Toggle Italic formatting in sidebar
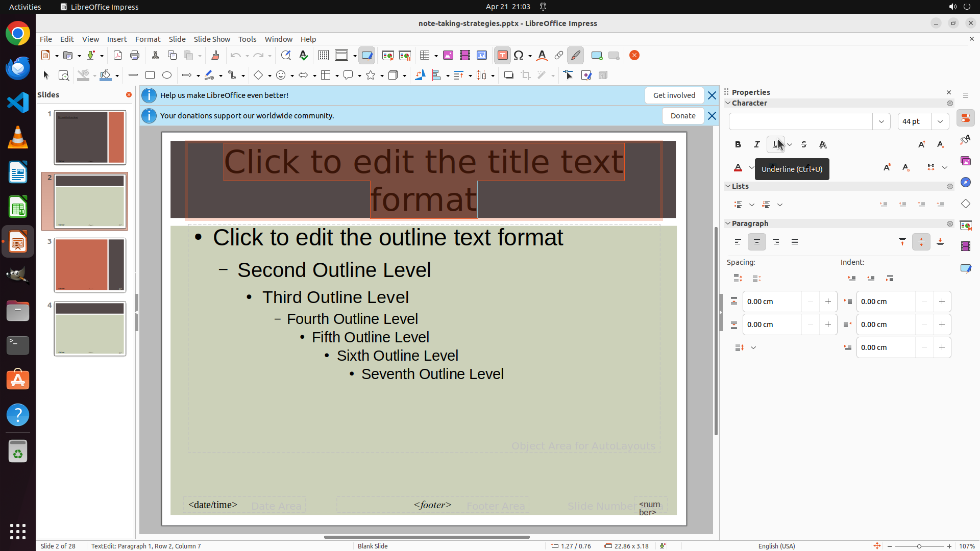Screen dimensions: 980x551 coord(757,145)
